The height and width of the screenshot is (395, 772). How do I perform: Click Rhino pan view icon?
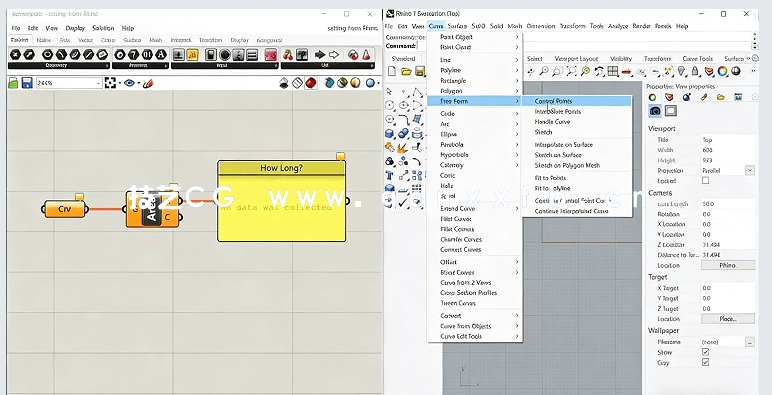point(531,72)
